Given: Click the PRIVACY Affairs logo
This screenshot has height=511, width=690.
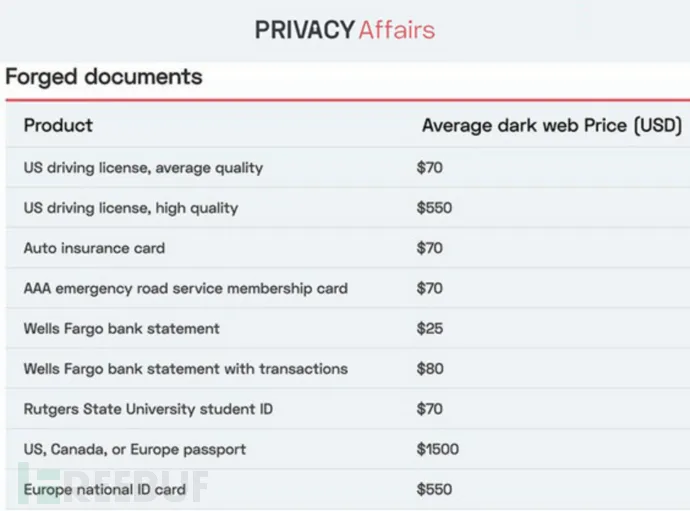Looking at the screenshot, I should coord(345,30).
